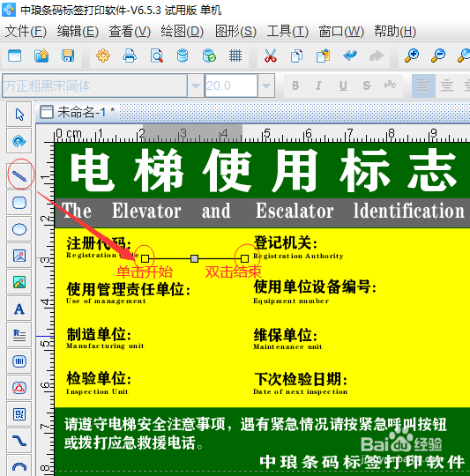
Task: Click the Cut scissors icon
Action: point(270,56)
